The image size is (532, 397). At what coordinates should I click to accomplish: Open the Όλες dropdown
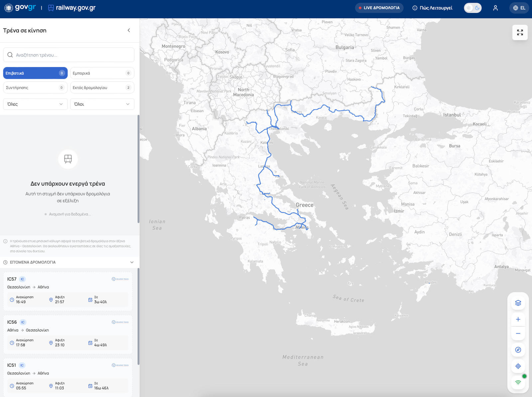[35, 104]
